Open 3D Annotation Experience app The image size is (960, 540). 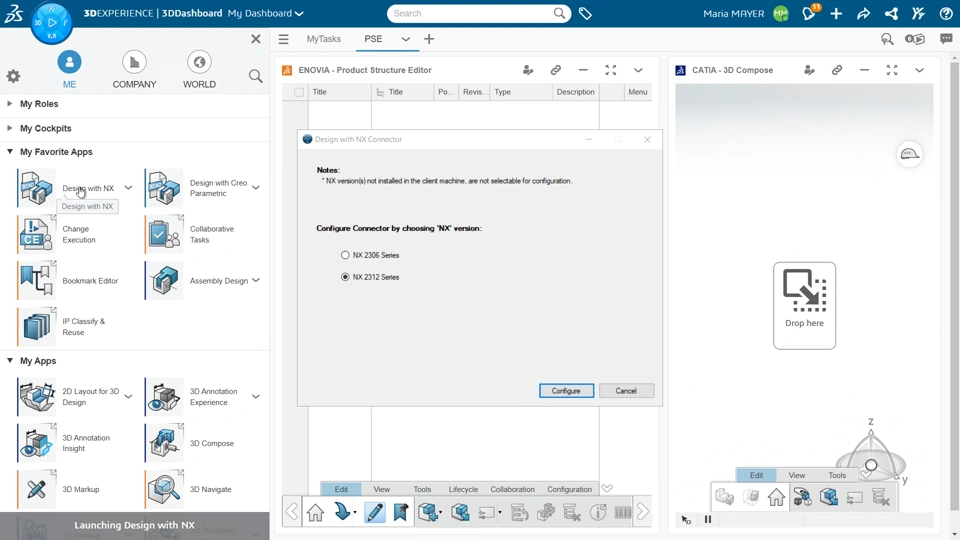tap(164, 397)
